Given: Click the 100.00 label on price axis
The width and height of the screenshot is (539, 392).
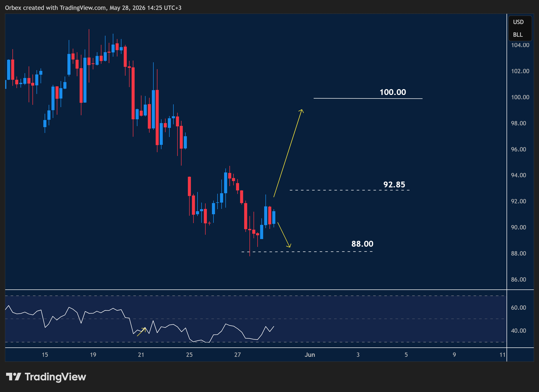Looking at the screenshot, I should point(520,97).
